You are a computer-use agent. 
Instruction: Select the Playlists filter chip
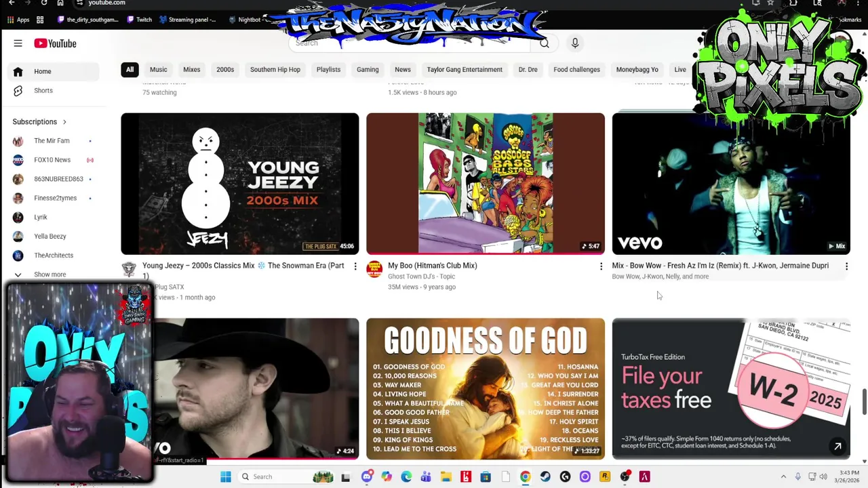[328, 69]
